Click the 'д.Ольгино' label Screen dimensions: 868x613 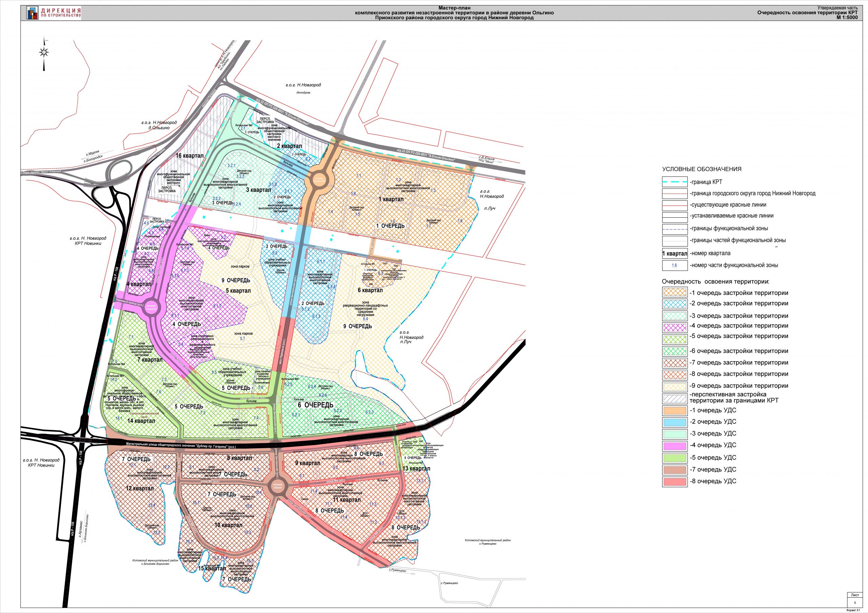(159, 128)
